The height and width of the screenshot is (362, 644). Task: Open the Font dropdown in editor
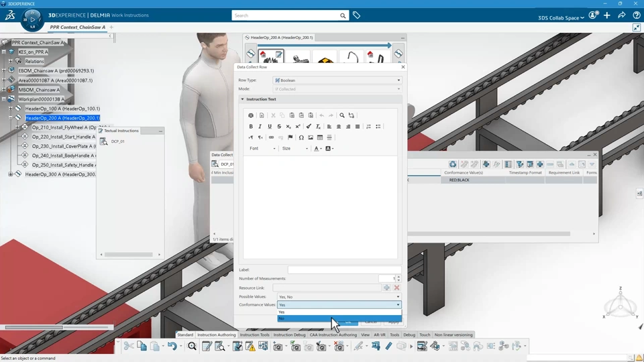(262, 149)
